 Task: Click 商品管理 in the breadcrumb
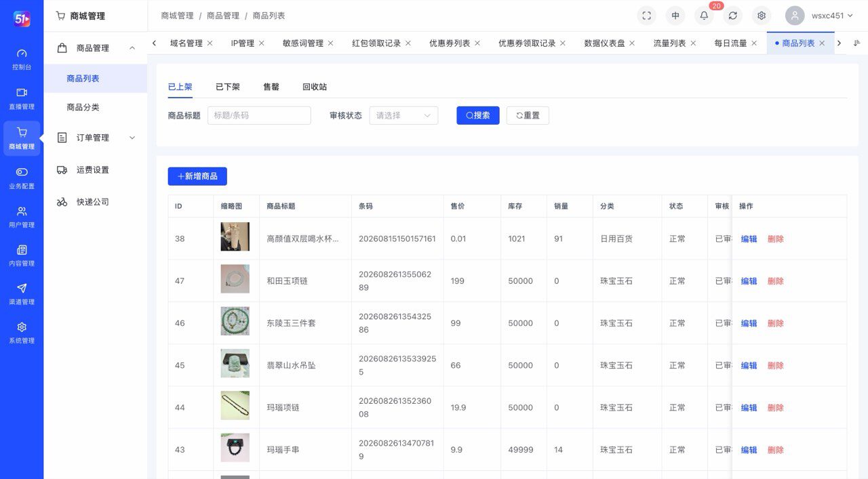click(x=223, y=16)
